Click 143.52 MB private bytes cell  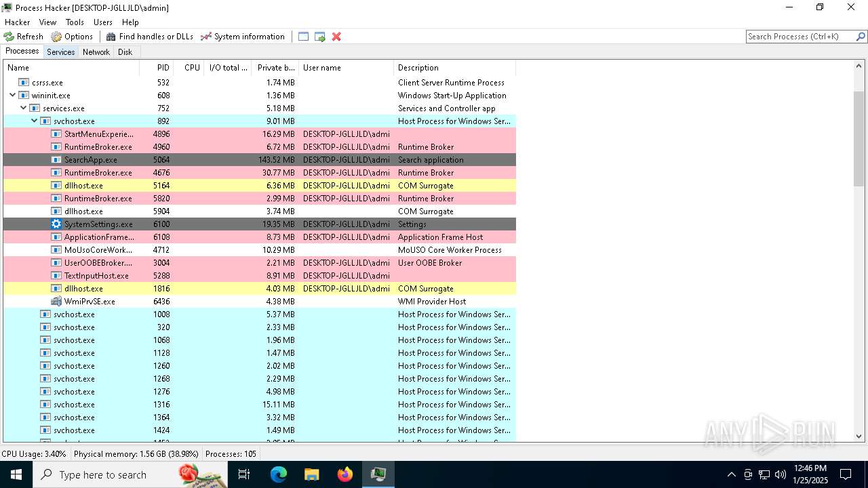[x=276, y=160]
